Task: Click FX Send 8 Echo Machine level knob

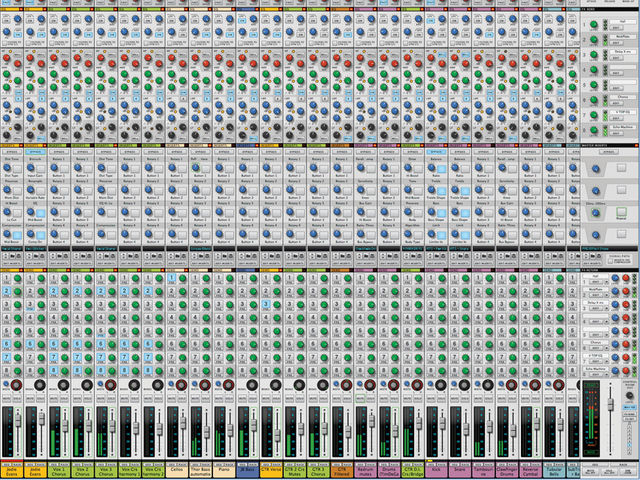Action: pos(594,130)
